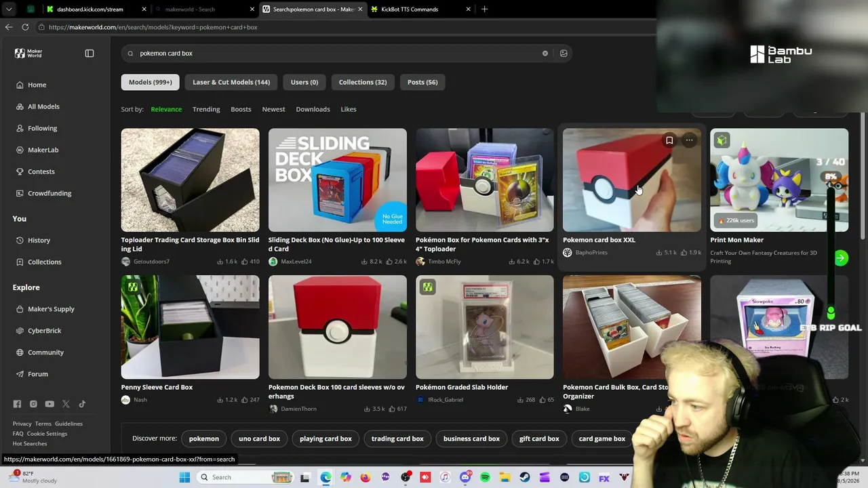Viewport: 868px width, 488px height.
Task: Start an image search from search bar
Action: pos(564,54)
